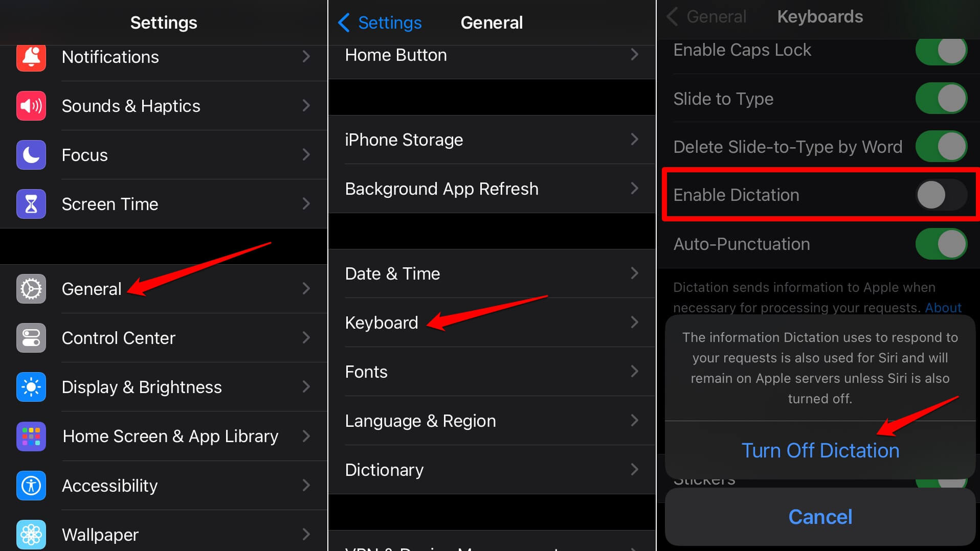
Task: Expand the iPhone Storage row
Action: pyautogui.click(x=634, y=140)
